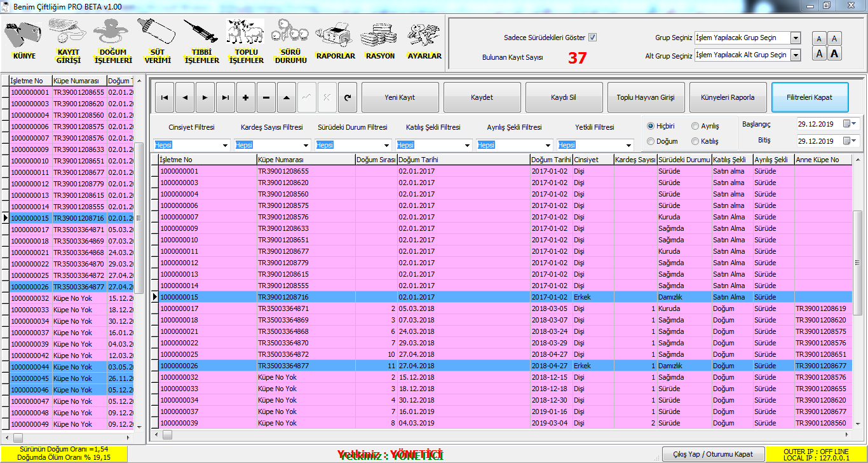Open the AYARLAR tools icon

pos(424,40)
